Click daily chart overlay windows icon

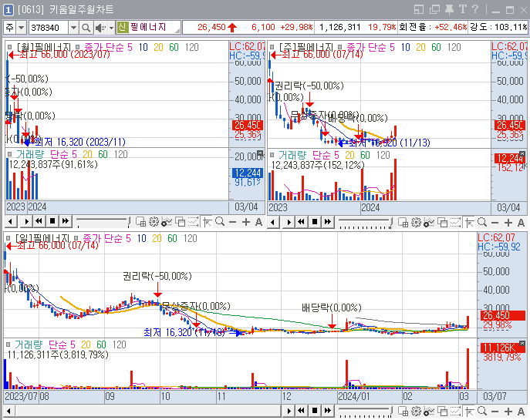pos(443,411)
